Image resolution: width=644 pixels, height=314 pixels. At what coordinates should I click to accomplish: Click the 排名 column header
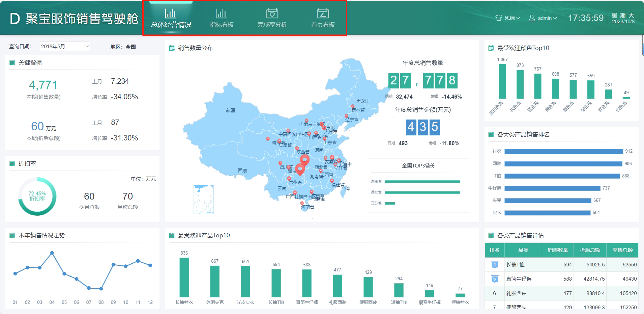494,250
